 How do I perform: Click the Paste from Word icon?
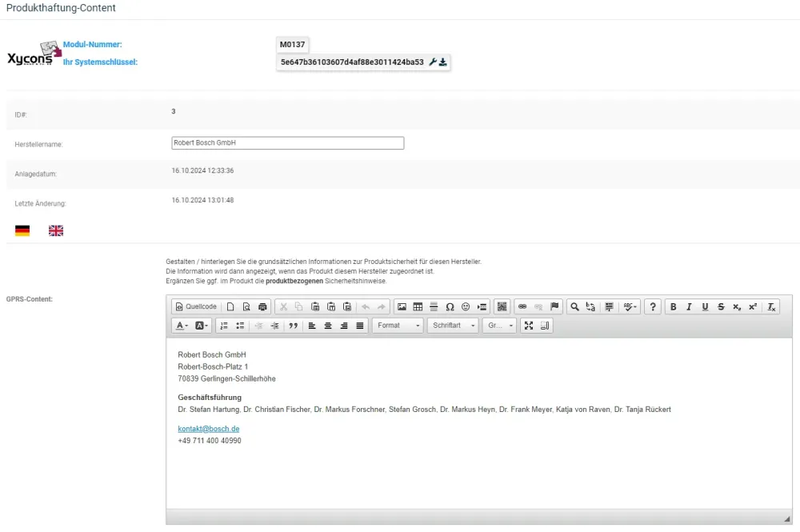click(x=347, y=306)
